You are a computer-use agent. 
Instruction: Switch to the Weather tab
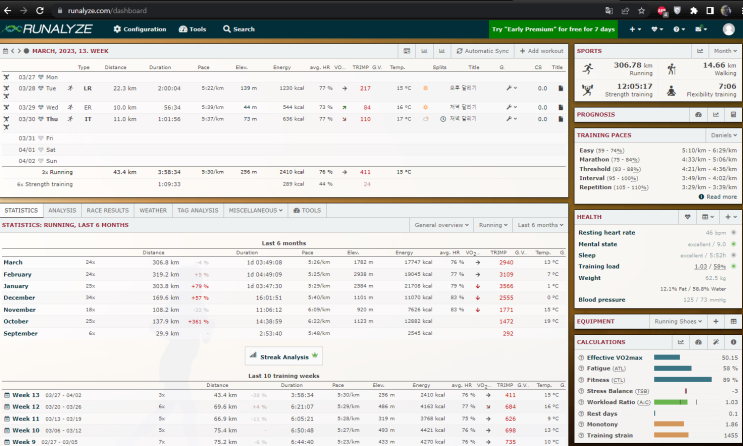coord(153,210)
